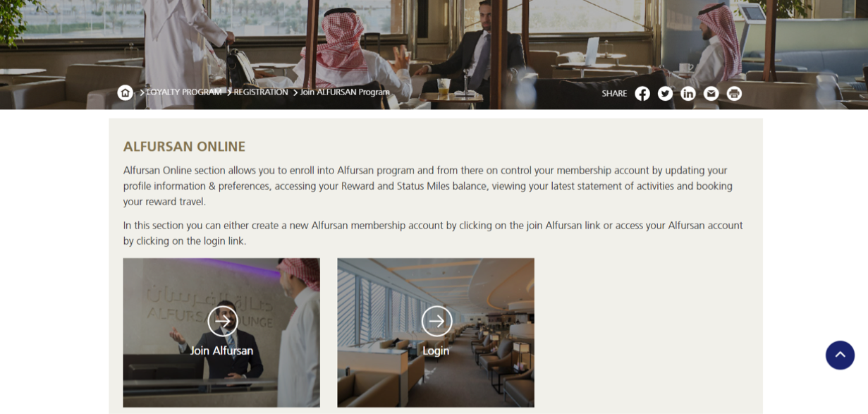Open the lounge seating photo tile

436,332
